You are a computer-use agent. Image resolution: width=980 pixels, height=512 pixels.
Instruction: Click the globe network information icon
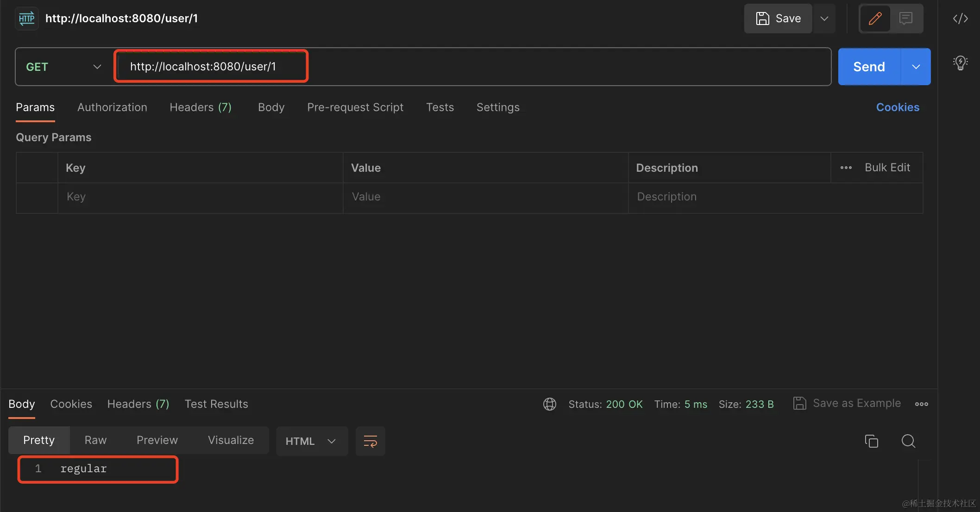549,404
